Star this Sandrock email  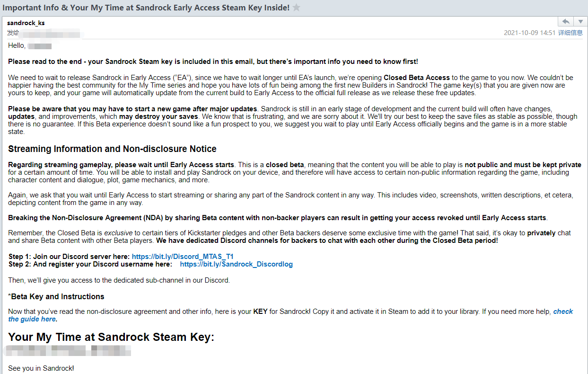click(x=297, y=8)
